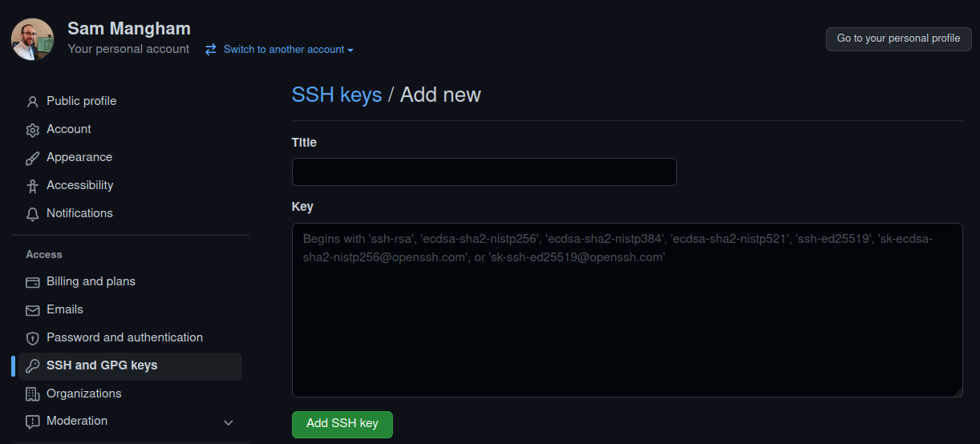980x444 pixels.
Task: Go to the Moderation settings section
Action: point(77,421)
